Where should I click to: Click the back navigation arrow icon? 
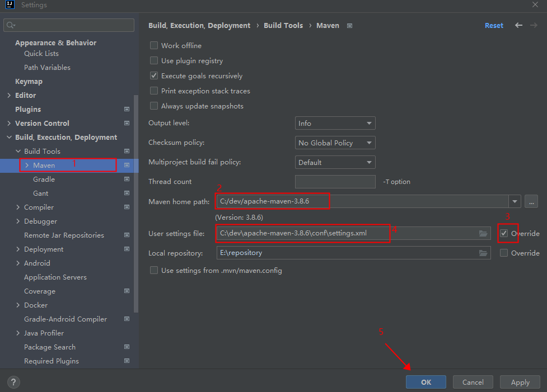pos(518,25)
